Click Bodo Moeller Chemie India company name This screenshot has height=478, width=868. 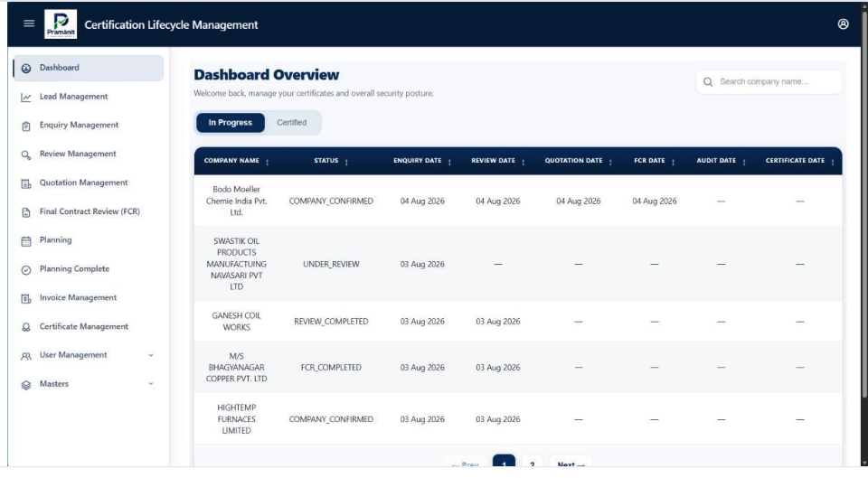click(x=236, y=201)
